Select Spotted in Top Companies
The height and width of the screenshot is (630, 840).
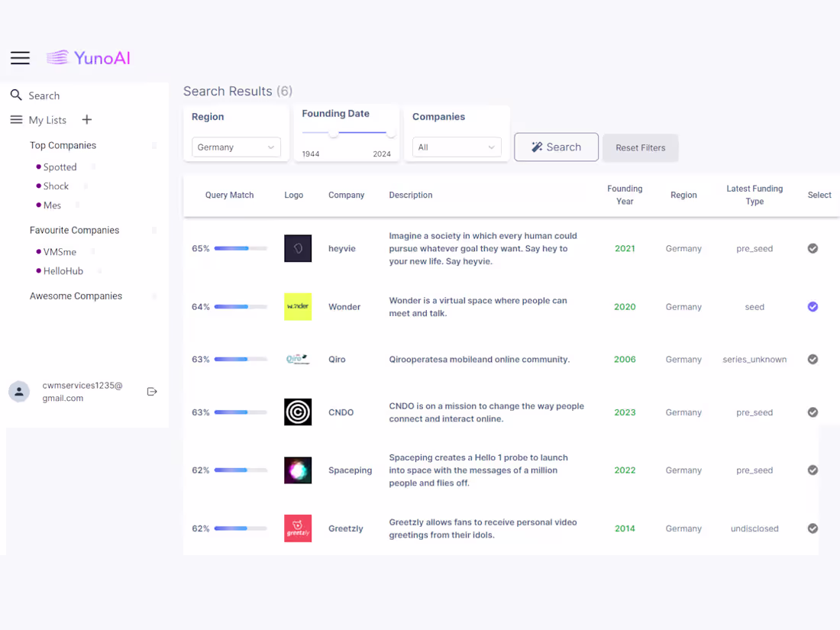(x=60, y=167)
